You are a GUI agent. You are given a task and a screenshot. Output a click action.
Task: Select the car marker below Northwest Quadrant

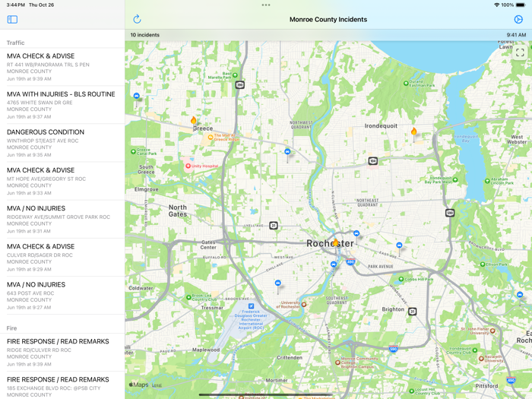pos(287,152)
